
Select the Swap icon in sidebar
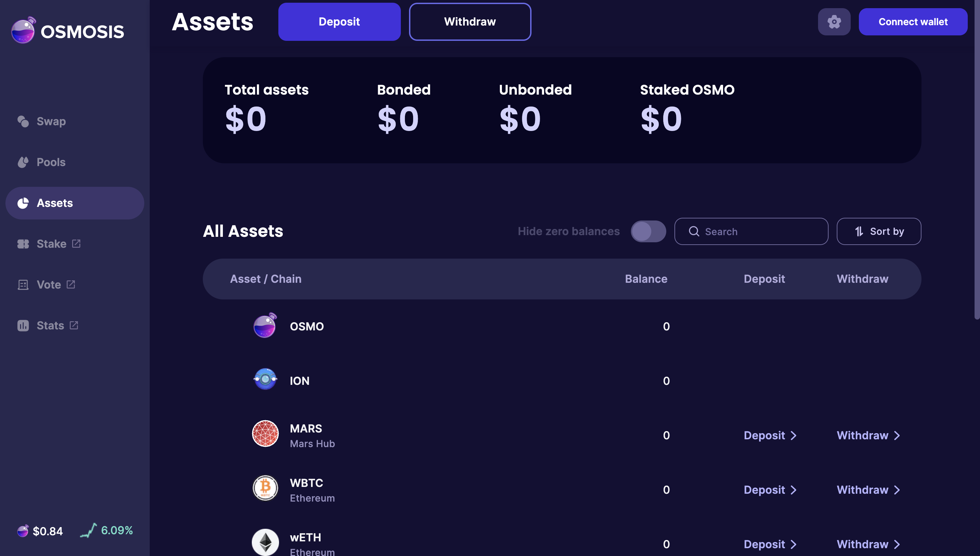[x=23, y=121]
